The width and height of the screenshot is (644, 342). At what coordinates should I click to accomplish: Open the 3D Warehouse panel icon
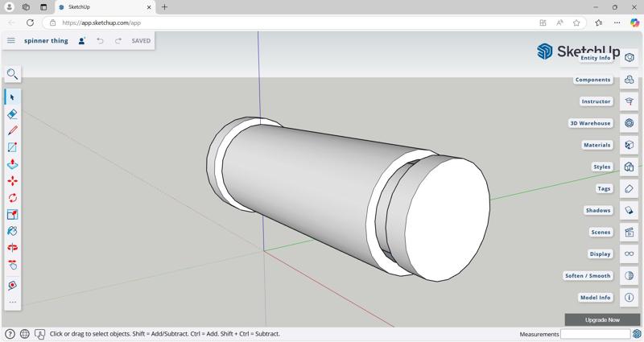tap(630, 123)
